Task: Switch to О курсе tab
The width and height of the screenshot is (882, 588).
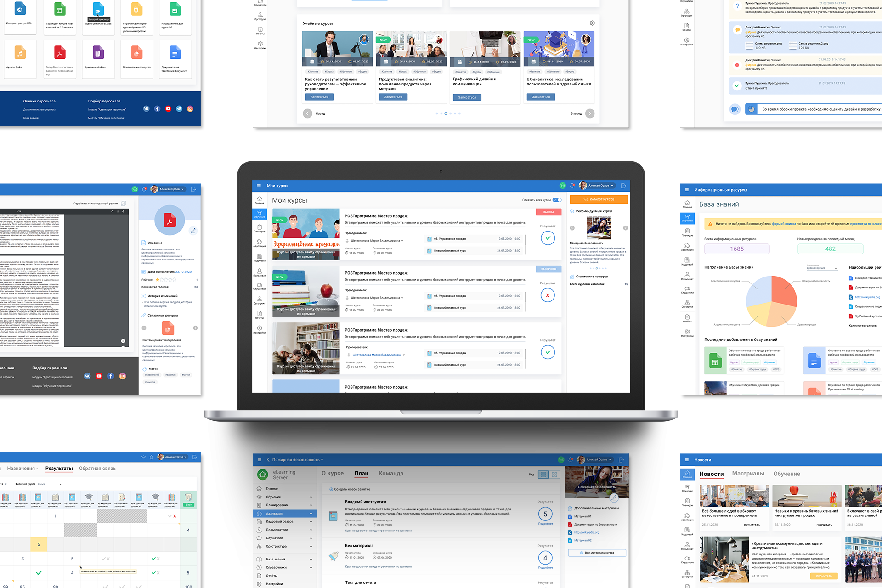Action: tap(333, 473)
